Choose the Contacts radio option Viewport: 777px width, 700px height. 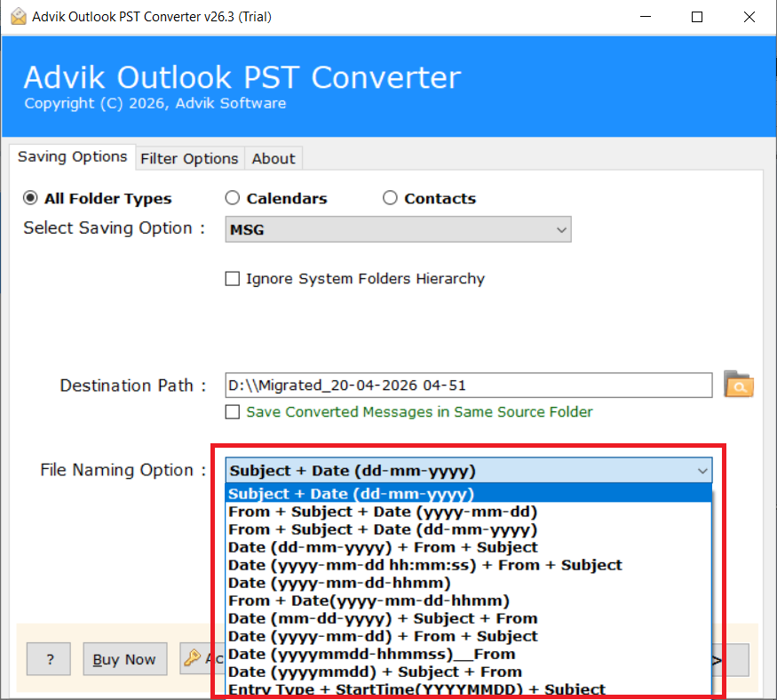[x=390, y=198]
